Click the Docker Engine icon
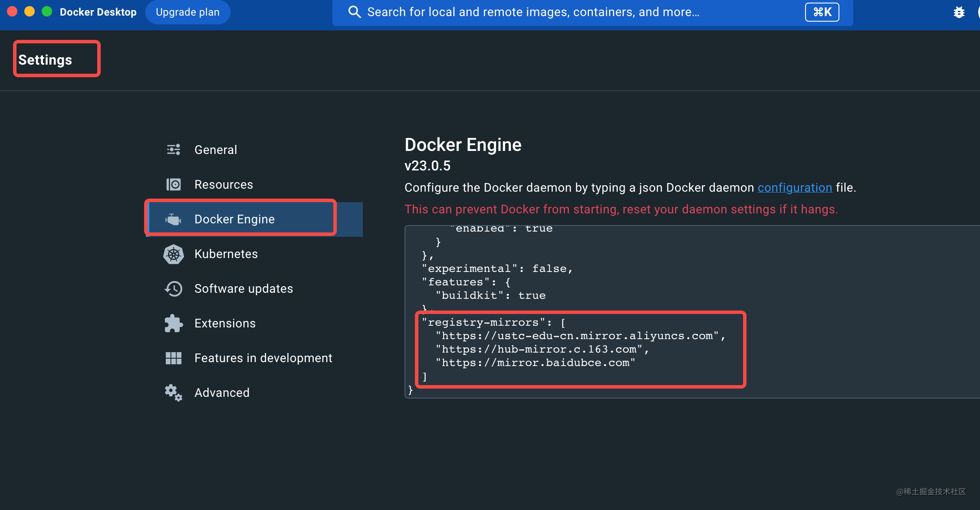The width and height of the screenshot is (980, 510). (x=174, y=219)
